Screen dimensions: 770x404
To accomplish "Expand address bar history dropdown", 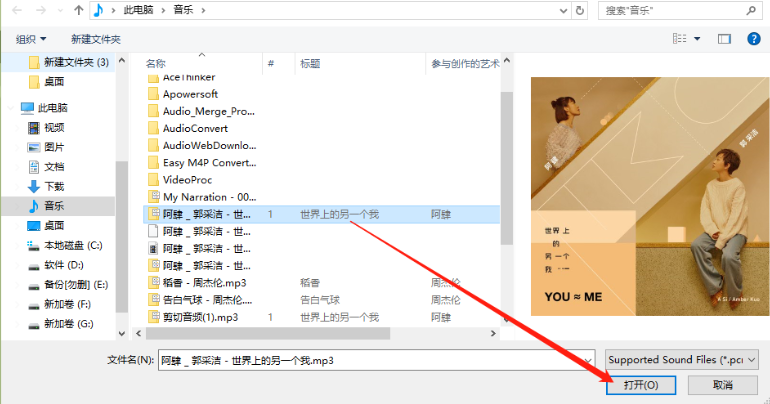I will pos(563,10).
